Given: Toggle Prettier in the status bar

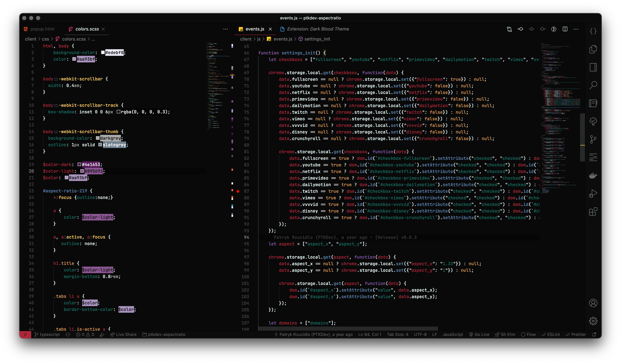Looking at the screenshot, I should [576, 334].
